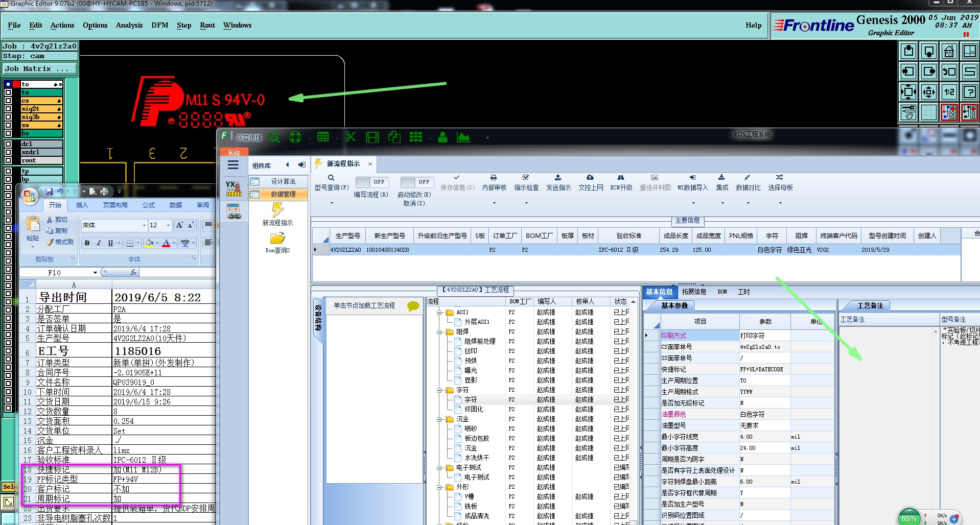
Task: Click the 印刷方式 parameter value 打印字符
Action: tap(764, 336)
